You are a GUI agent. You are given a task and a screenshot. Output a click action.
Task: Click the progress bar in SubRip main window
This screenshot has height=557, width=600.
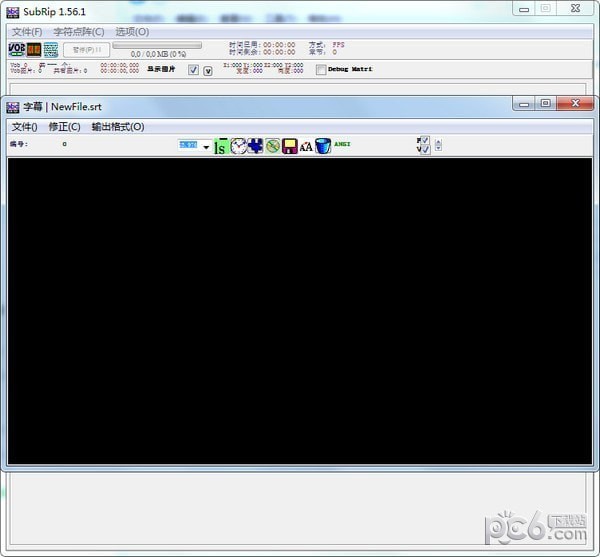click(x=157, y=46)
